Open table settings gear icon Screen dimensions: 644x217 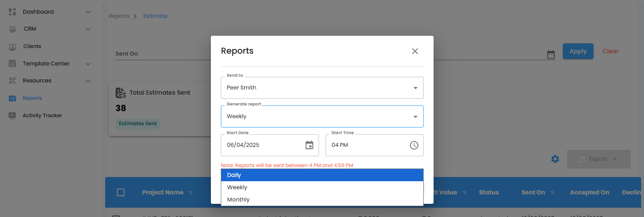click(555, 159)
